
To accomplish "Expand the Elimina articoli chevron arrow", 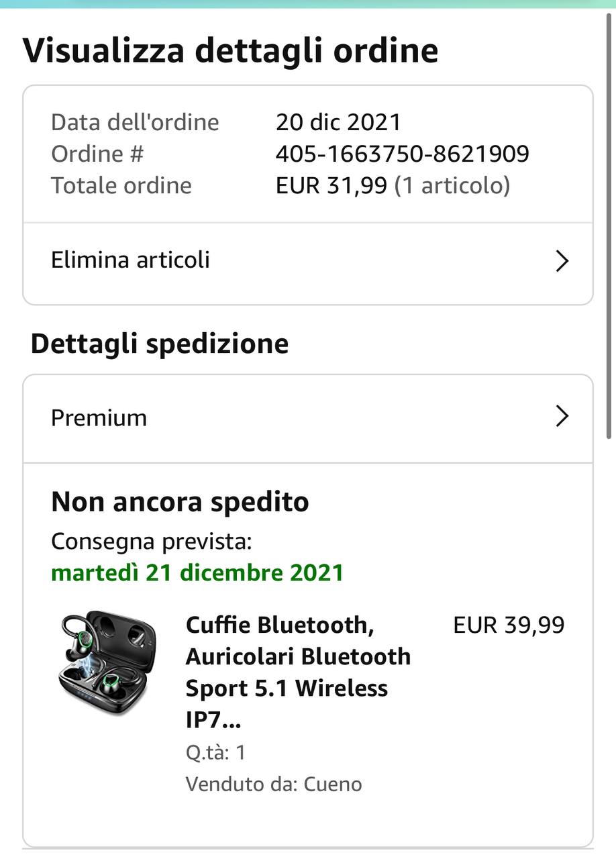I will pyautogui.click(x=562, y=260).
